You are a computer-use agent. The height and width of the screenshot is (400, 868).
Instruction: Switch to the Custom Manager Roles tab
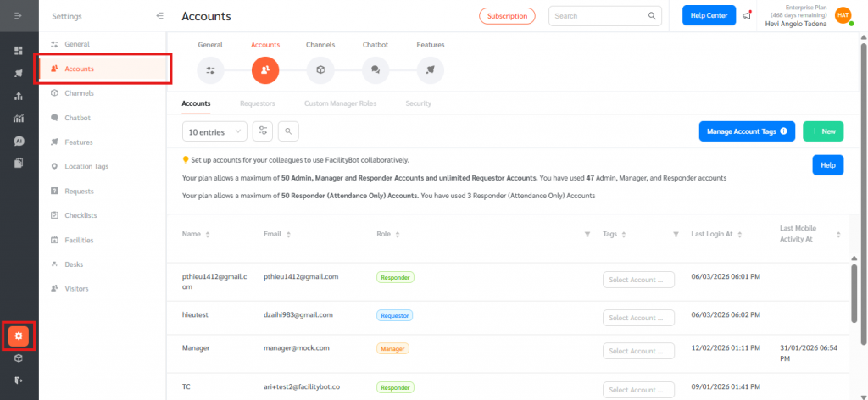point(340,103)
